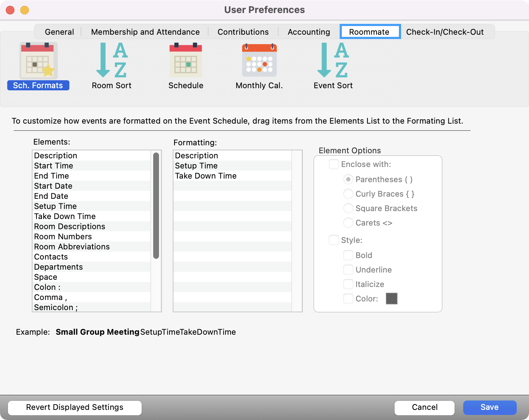Go to Membership and Attendance tab
This screenshot has height=420, width=529.
[x=145, y=32]
